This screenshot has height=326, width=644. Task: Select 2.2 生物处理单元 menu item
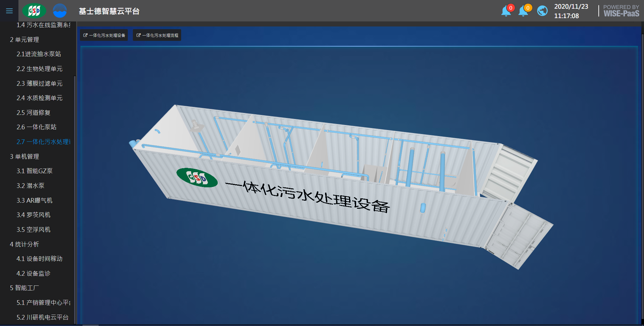tap(40, 69)
